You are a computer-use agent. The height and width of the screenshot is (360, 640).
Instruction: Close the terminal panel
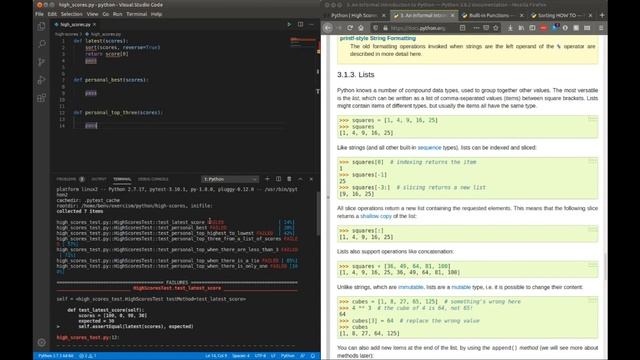click(311, 179)
